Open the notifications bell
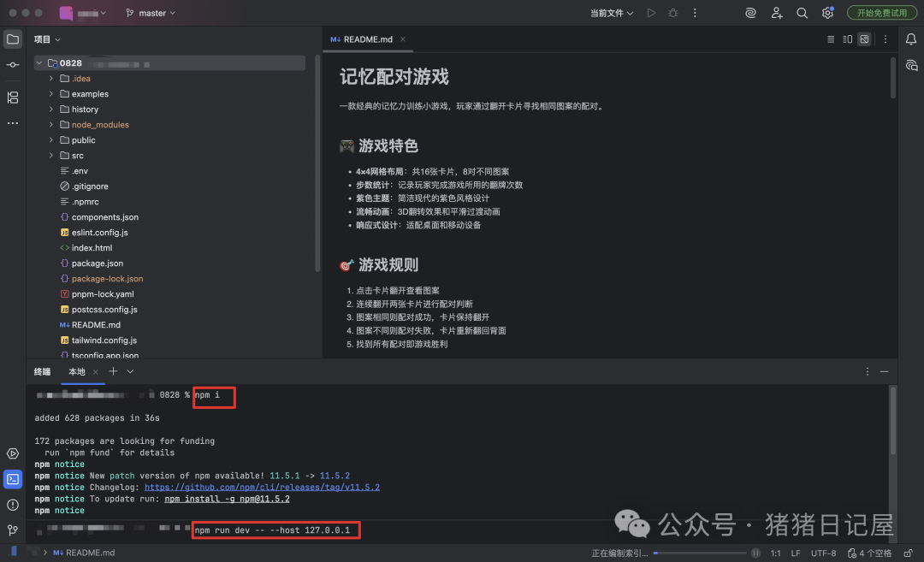The image size is (924, 562). point(909,38)
